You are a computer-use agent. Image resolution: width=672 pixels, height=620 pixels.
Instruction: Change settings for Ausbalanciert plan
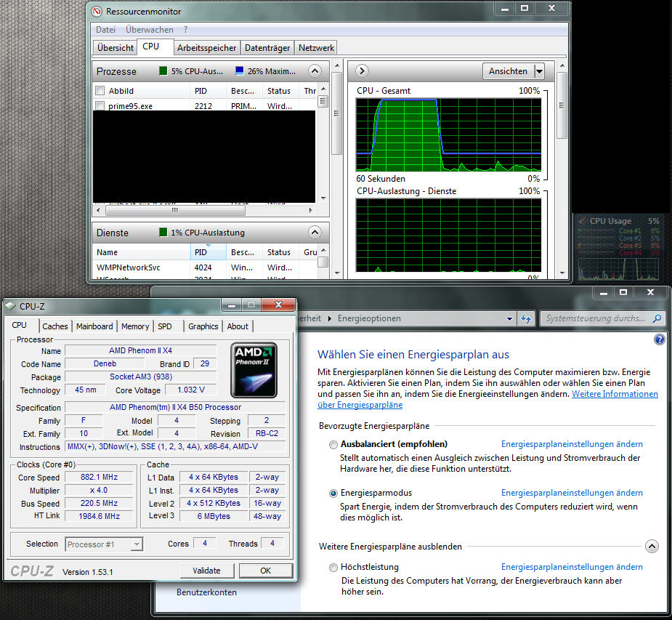(572, 444)
